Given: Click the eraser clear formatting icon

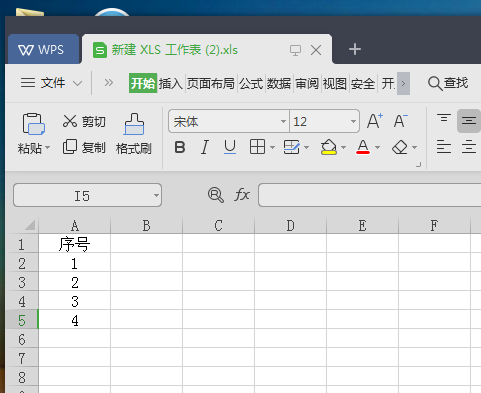Looking at the screenshot, I should click(400, 147).
